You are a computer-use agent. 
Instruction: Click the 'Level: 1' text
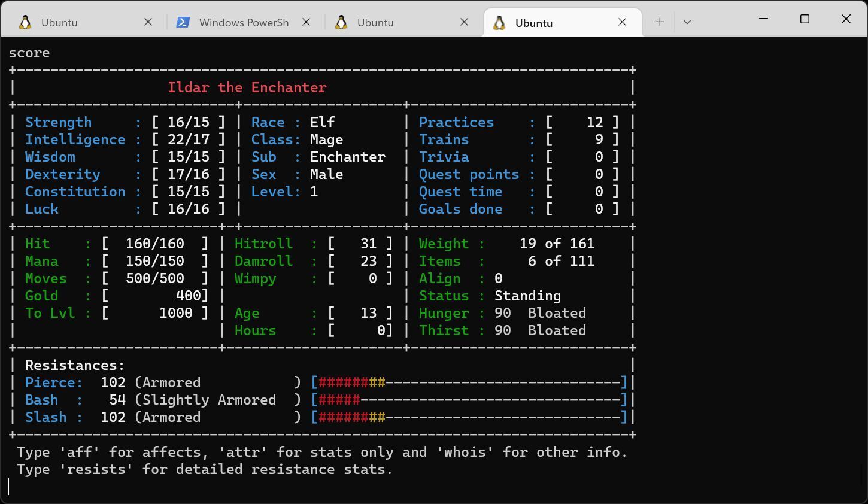pos(287,192)
